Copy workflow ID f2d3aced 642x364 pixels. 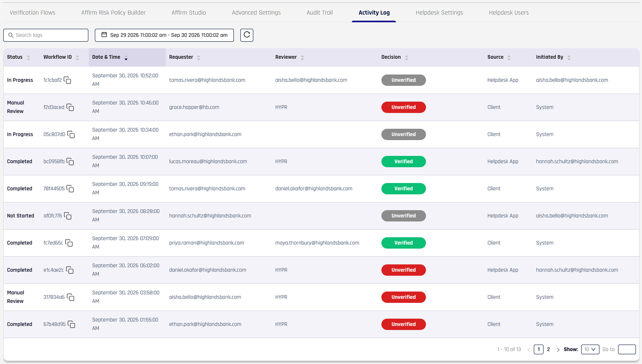pyautogui.click(x=70, y=107)
